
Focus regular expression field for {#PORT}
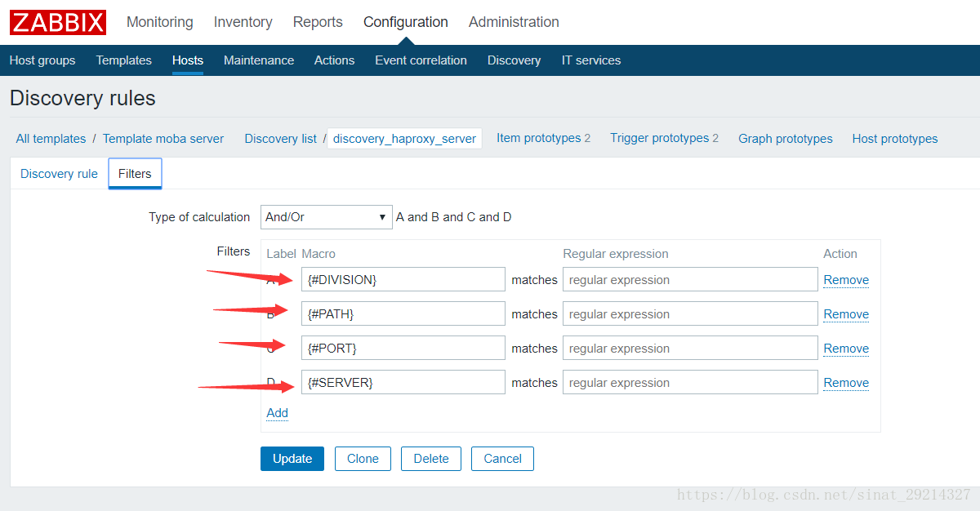[x=690, y=348]
